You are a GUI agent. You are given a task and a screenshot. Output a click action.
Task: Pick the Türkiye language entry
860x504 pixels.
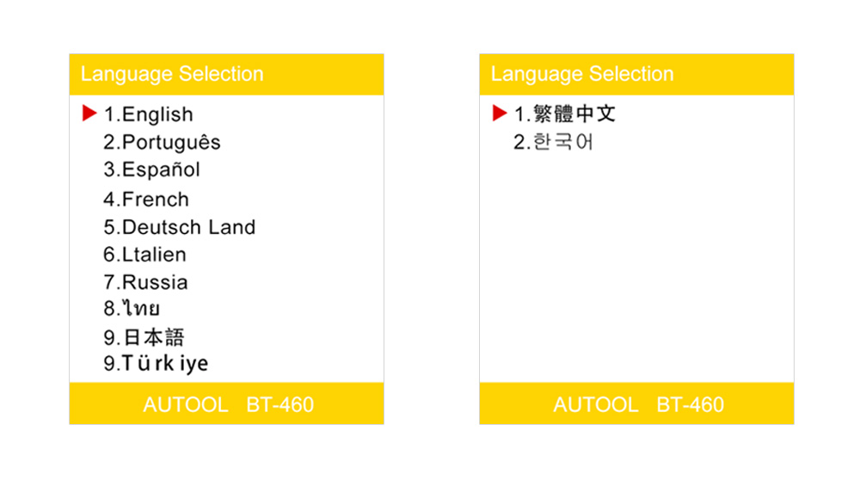(x=156, y=364)
